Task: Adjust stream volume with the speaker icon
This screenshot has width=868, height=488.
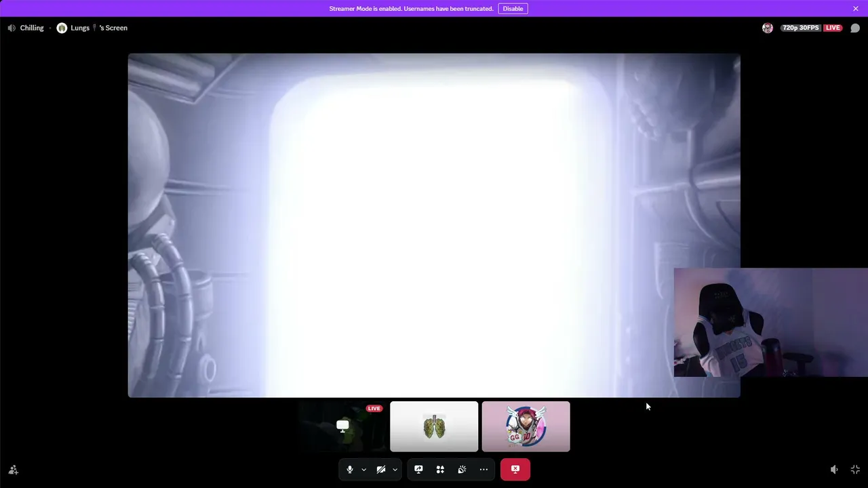Action: pyautogui.click(x=834, y=469)
